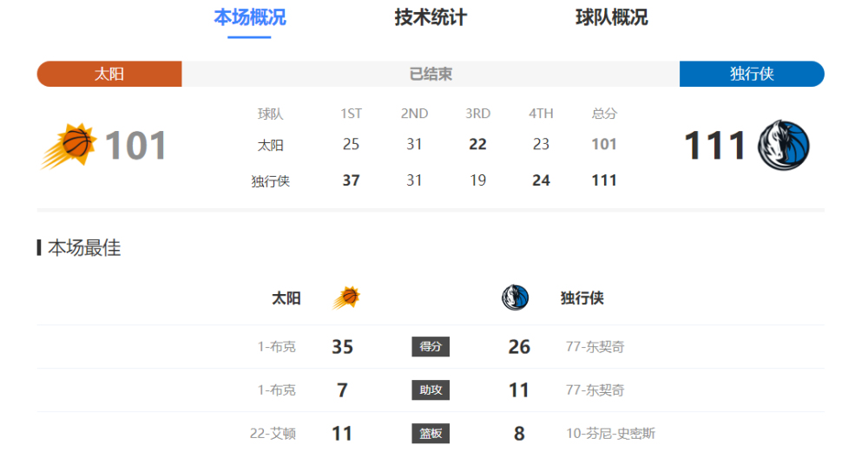Click Booker's 7 assists value

coord(342,390)
